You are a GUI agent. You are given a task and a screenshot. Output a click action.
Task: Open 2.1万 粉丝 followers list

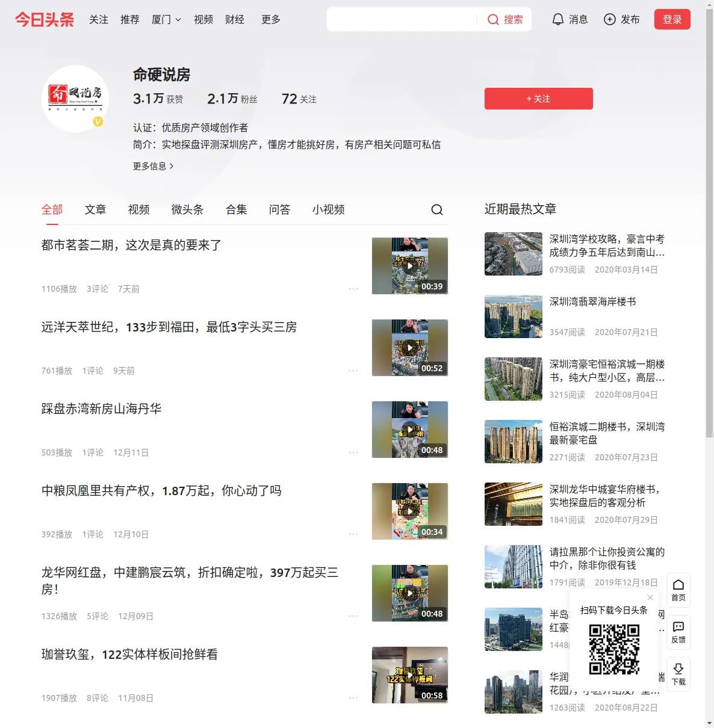point(232,99)
